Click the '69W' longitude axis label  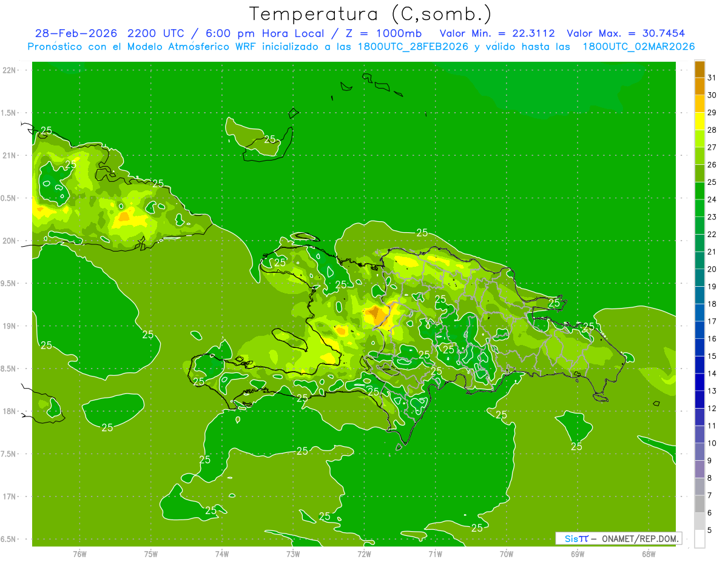[578, 554]
